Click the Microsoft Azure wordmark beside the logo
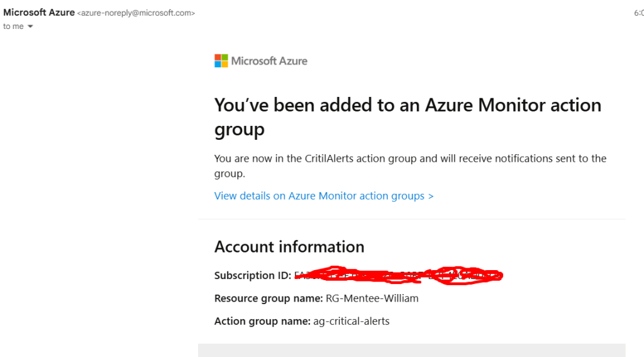Screen dimensions: 644x357 point(269,61)
